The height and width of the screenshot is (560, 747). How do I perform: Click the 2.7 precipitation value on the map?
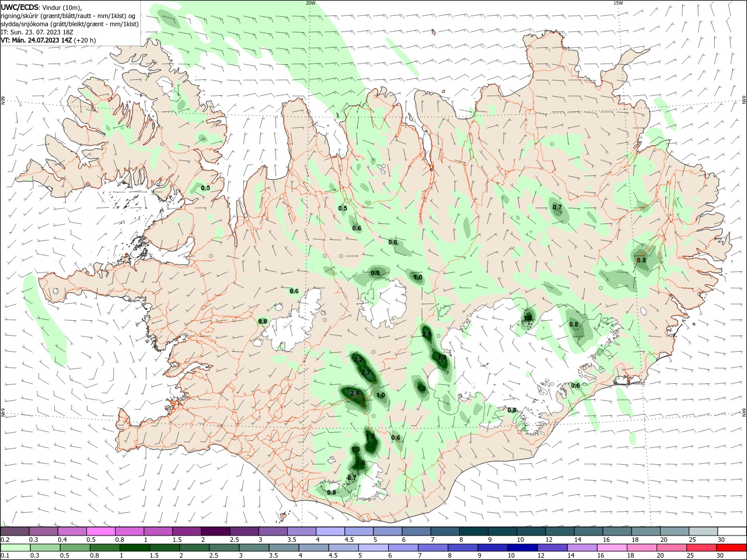point(366,372)
